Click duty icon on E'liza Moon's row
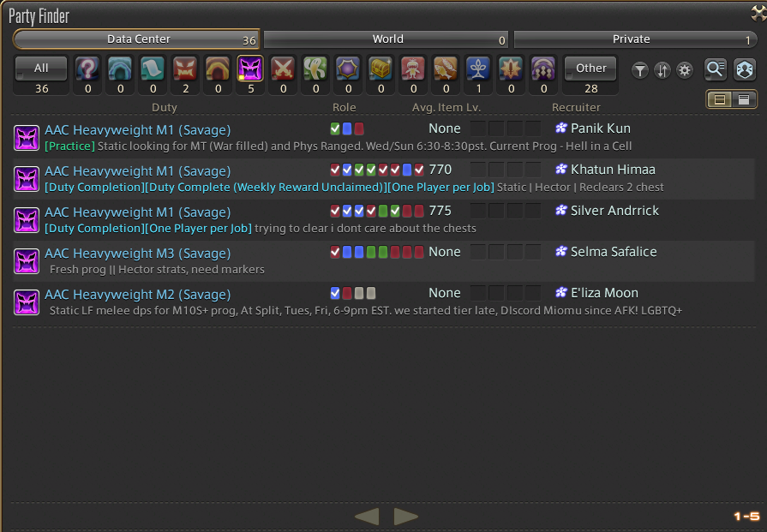Screen dimensions: 767x532 click(27, 302)
